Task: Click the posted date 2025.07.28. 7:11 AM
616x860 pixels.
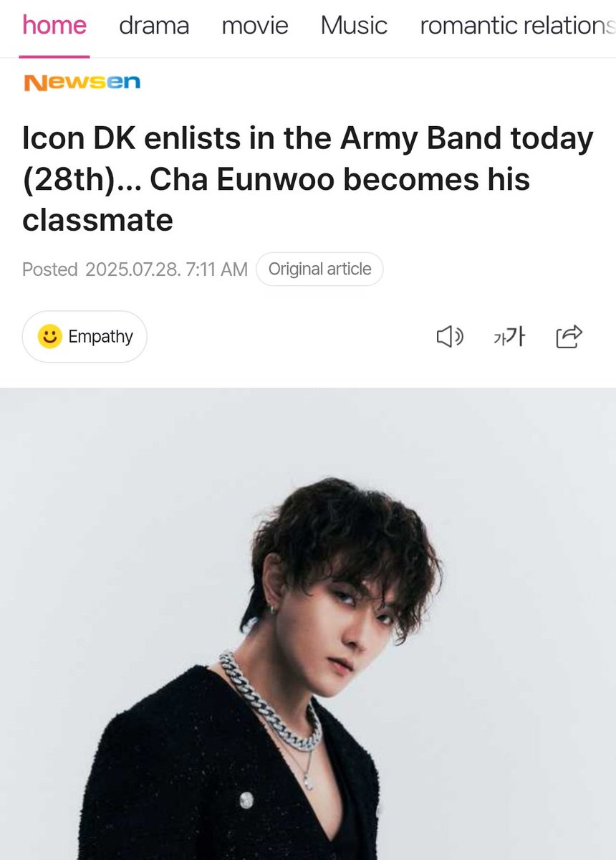Action: [x=166, y=269]
